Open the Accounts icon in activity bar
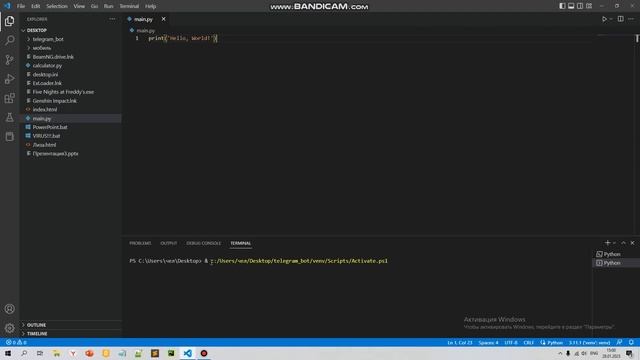 (x=9, y=309)
